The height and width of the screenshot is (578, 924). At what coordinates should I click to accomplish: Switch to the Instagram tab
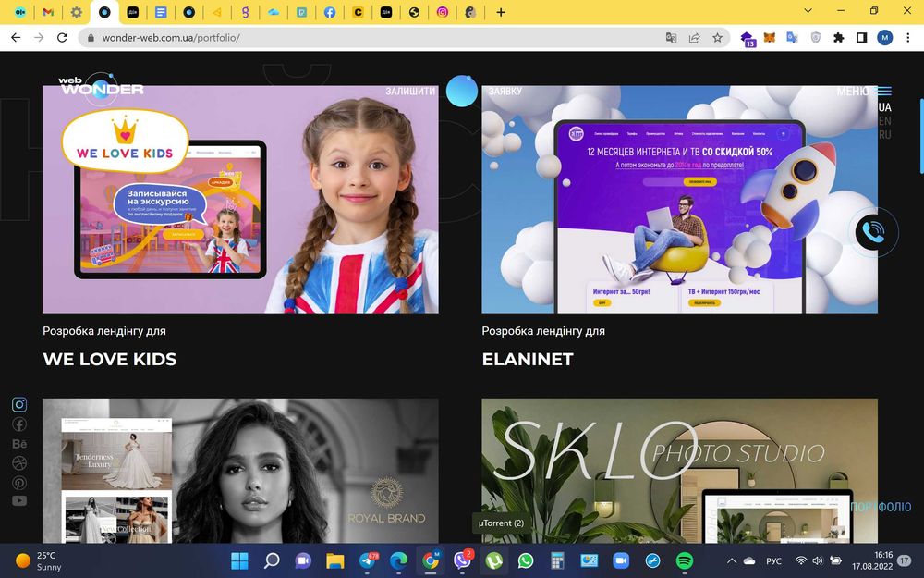coord(443,12)
